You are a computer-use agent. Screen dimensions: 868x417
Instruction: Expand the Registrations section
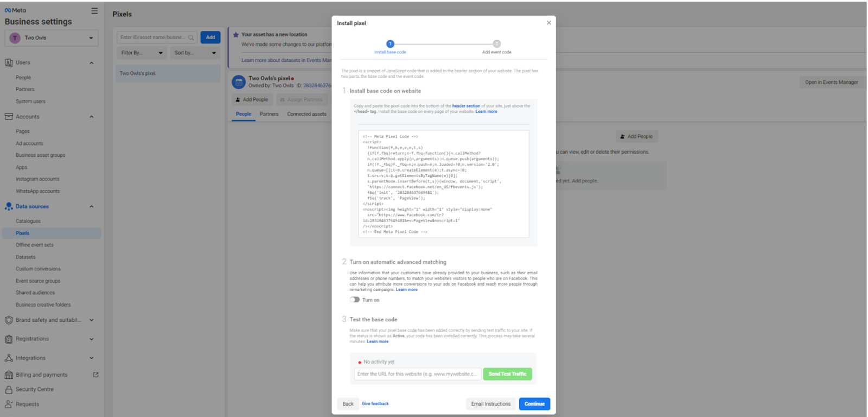(91, 339)
